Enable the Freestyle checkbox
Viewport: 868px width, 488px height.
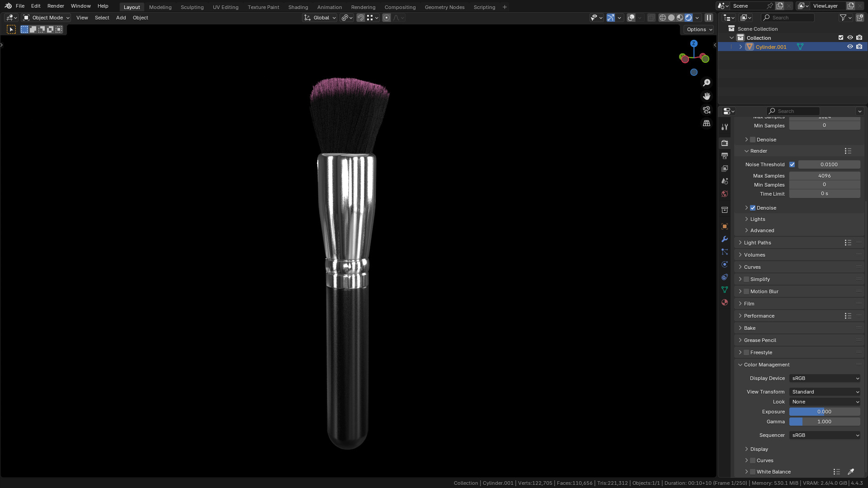coord(746,352)
